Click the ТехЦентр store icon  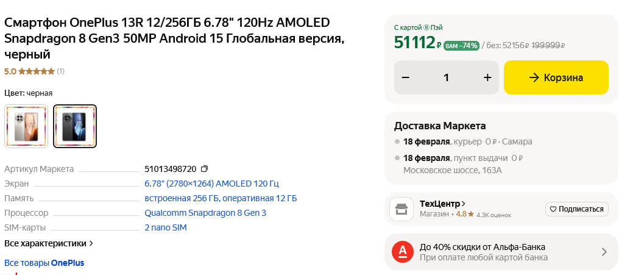(402, 209)
